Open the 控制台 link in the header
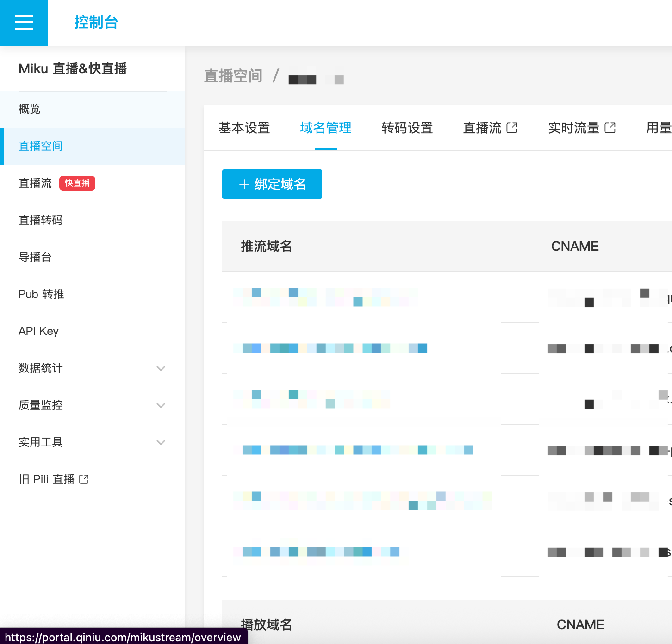 tap(96, 22)
